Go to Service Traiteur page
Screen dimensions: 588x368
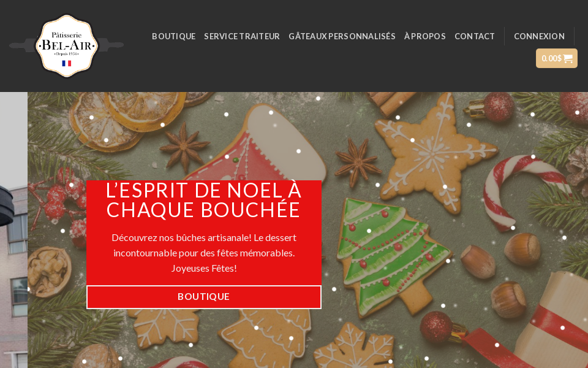242,36
